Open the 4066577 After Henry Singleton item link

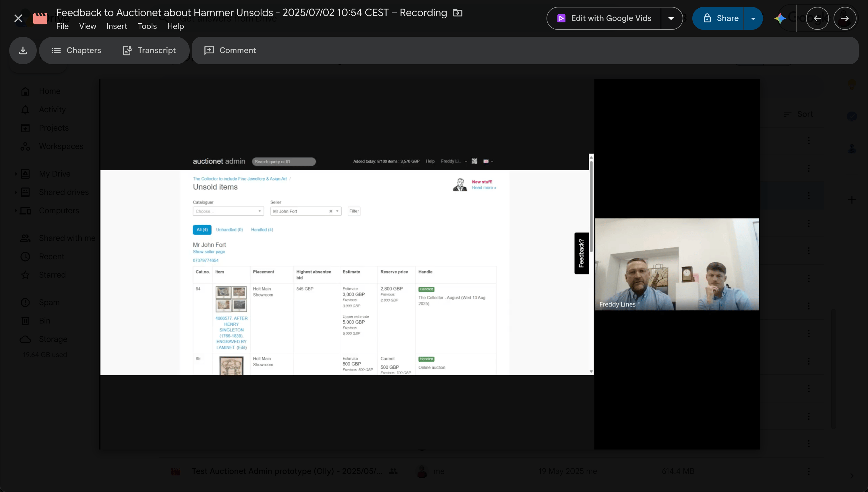231,333
